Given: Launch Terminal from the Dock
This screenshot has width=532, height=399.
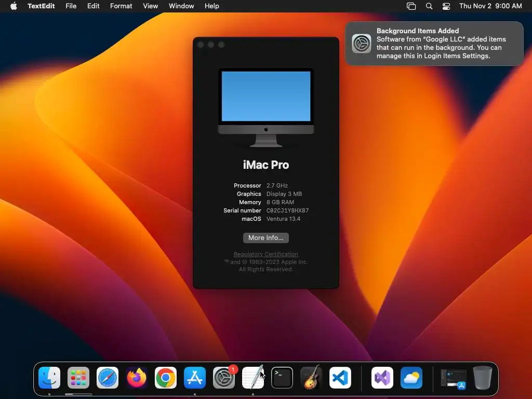Looking at the screenshot, I should pyautogui.click(x=282, y=377).
